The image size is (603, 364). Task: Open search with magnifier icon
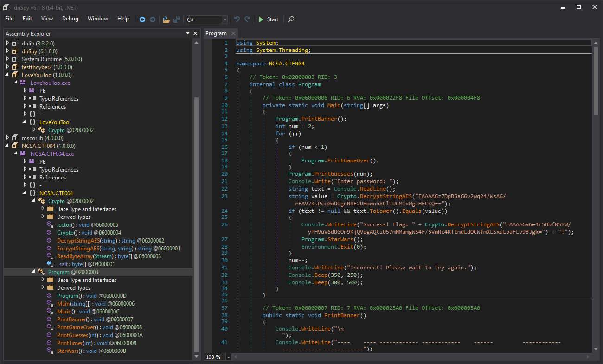point(291,19)
